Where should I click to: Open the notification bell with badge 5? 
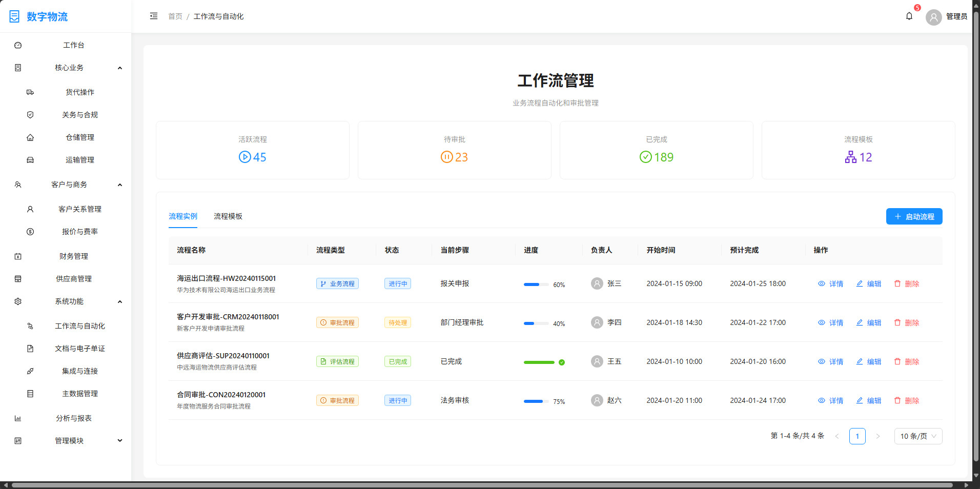909,16
